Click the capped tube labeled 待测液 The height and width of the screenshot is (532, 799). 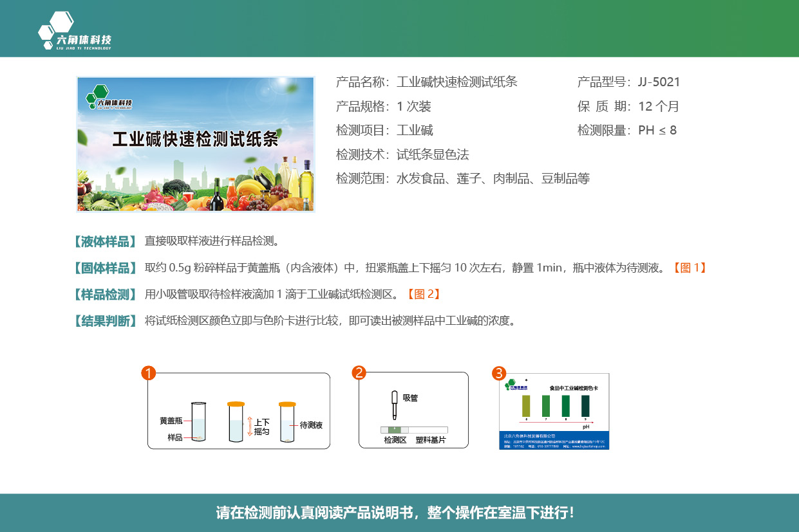coord(287,422)
